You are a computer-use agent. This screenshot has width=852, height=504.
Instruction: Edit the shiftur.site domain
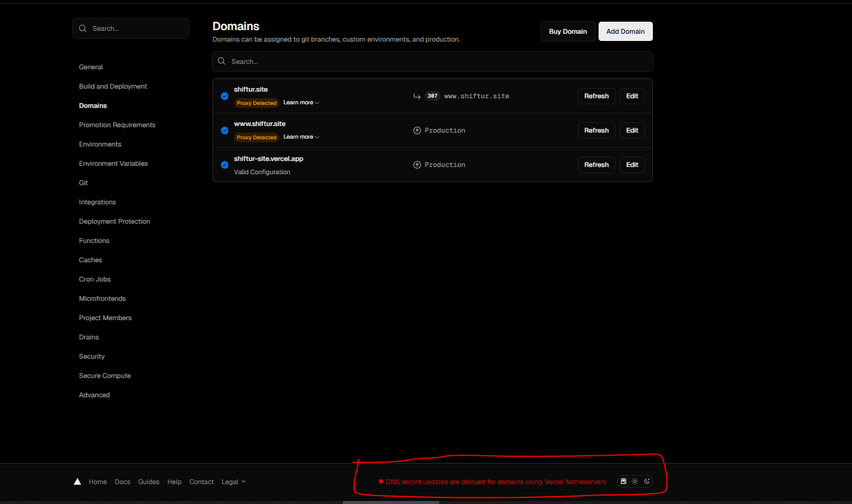(x=632, y=96)
